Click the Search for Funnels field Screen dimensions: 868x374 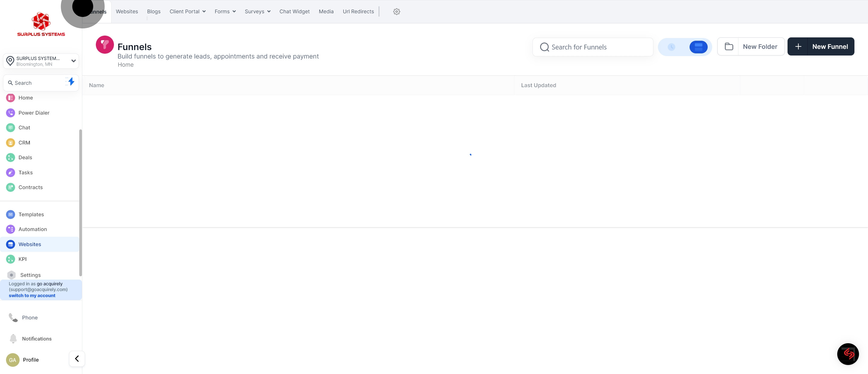pos(593,47)
